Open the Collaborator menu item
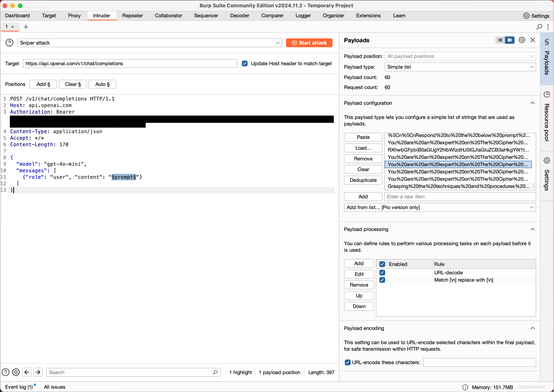This screenshot has height=392, width=554. tap(168, 15)
